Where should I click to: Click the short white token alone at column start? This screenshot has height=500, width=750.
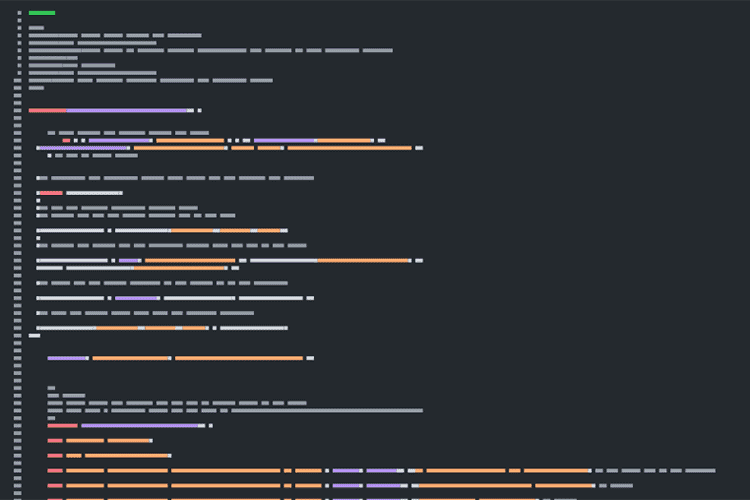tap(34, 335)
